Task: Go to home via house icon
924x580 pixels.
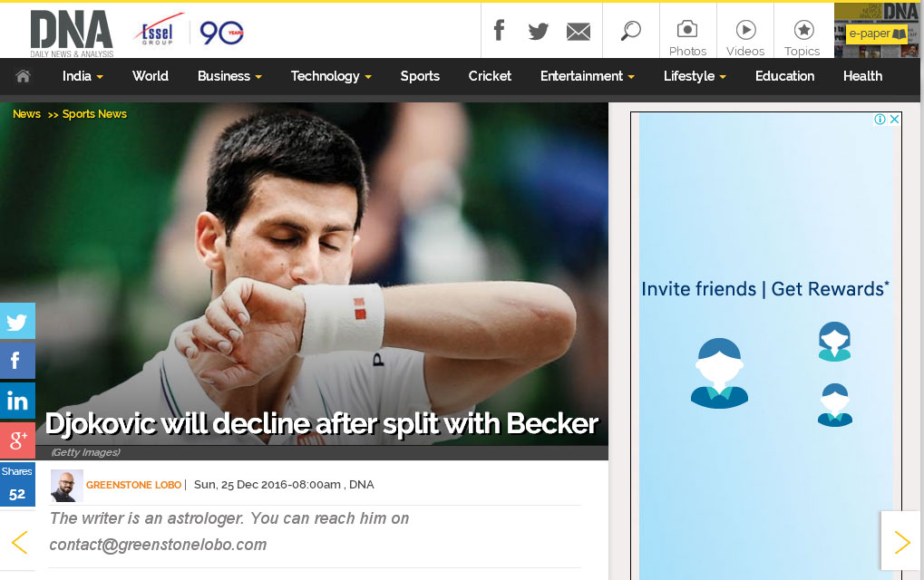Action: pos(23,76)
